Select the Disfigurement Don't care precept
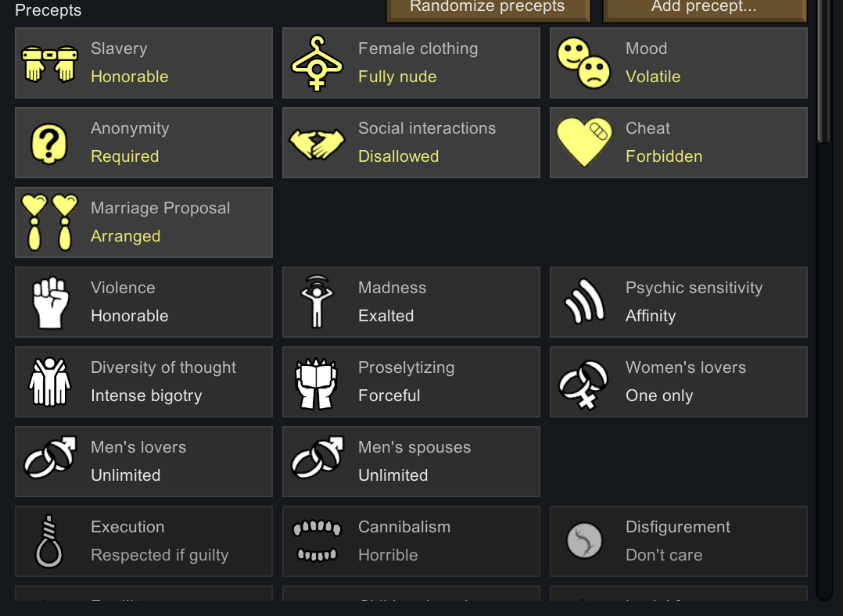This screenshot has height=616, width=843. [x=679, y=540]
